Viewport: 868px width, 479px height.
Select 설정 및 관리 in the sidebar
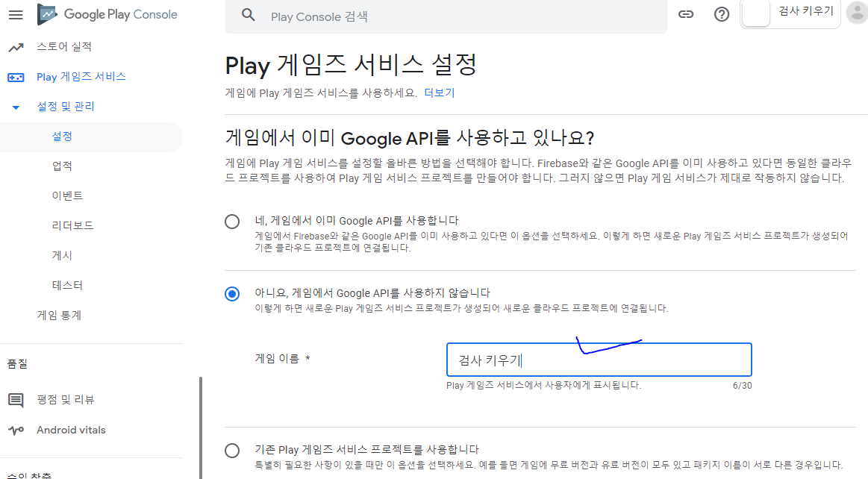coord(66,106)
